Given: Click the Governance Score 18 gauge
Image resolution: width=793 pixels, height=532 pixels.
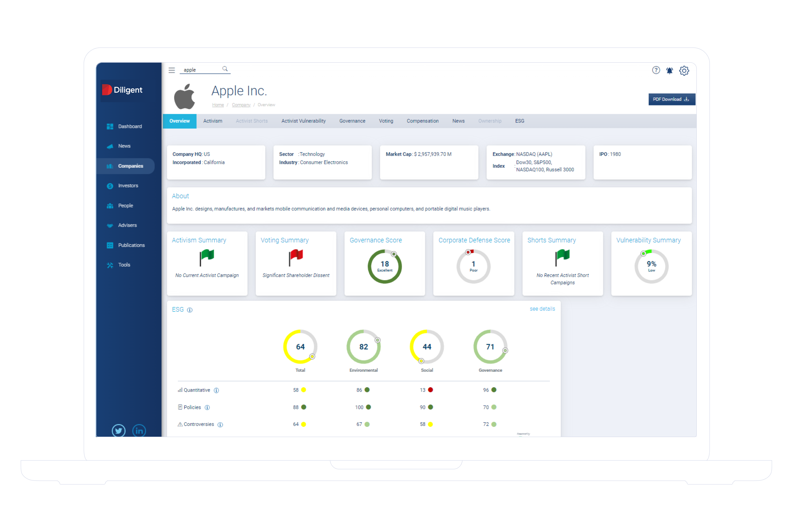Looking at the screenshot, I should click(384, 267).
